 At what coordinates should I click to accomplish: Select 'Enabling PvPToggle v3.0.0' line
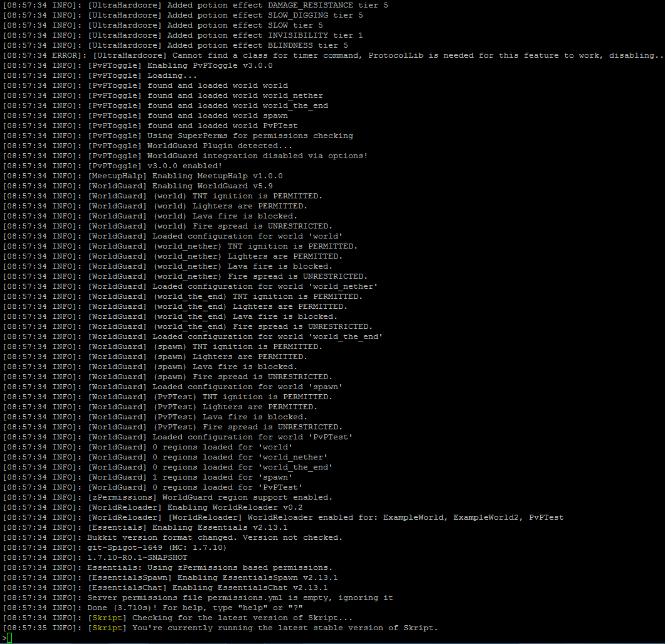coord(138,66)
